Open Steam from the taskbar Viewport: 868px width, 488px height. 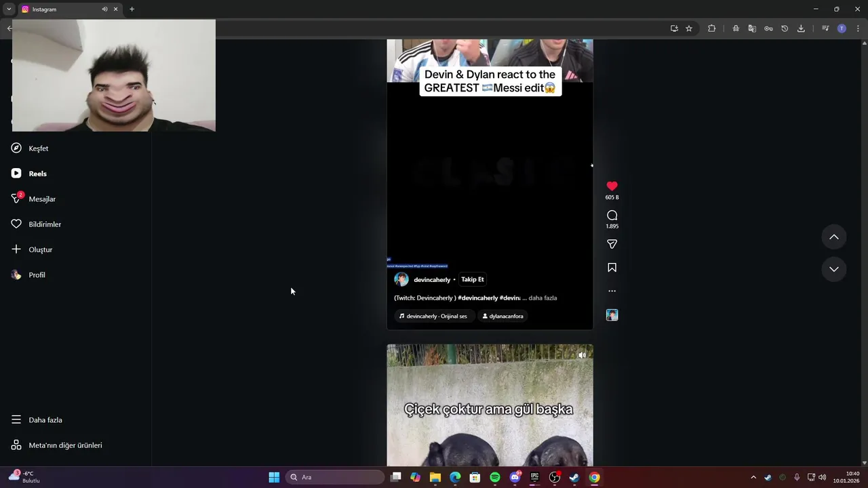pos(574,477)
